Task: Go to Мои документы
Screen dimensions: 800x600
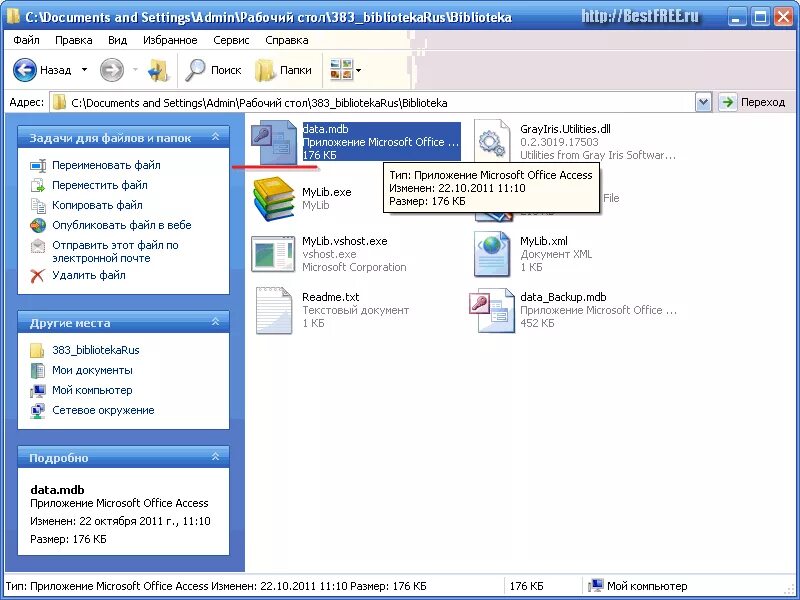Action: 92,369
